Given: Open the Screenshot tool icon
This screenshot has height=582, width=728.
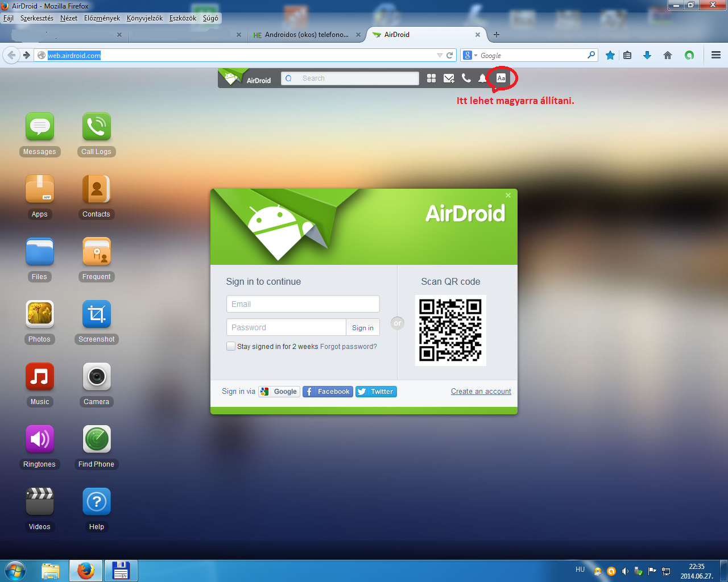Looking at the screenshot, I should 97,314.
